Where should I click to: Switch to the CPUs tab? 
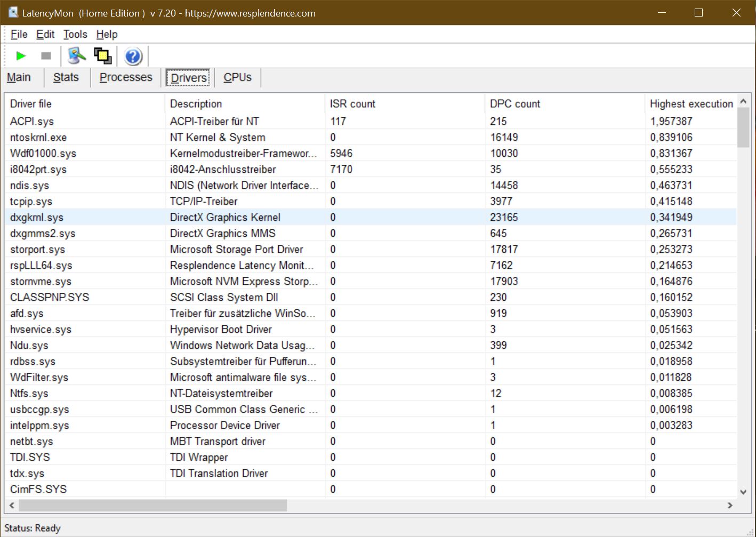point(237,78)
